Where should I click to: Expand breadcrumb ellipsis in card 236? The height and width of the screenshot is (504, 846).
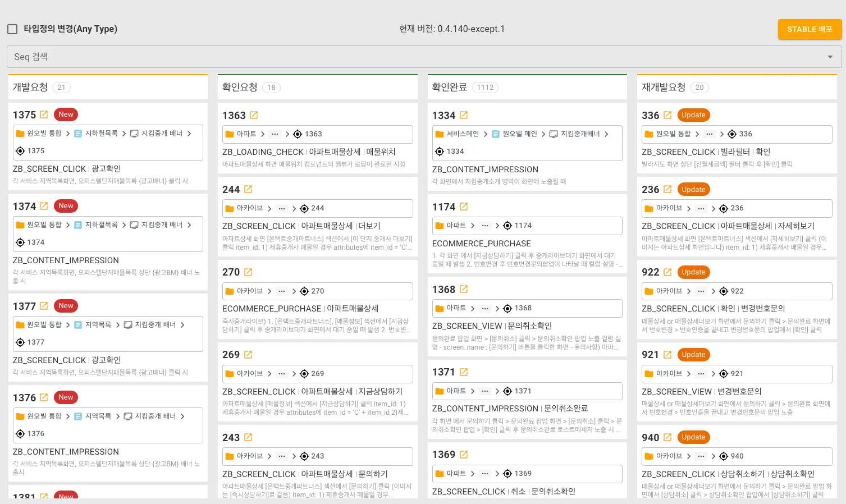pos(701,208)
